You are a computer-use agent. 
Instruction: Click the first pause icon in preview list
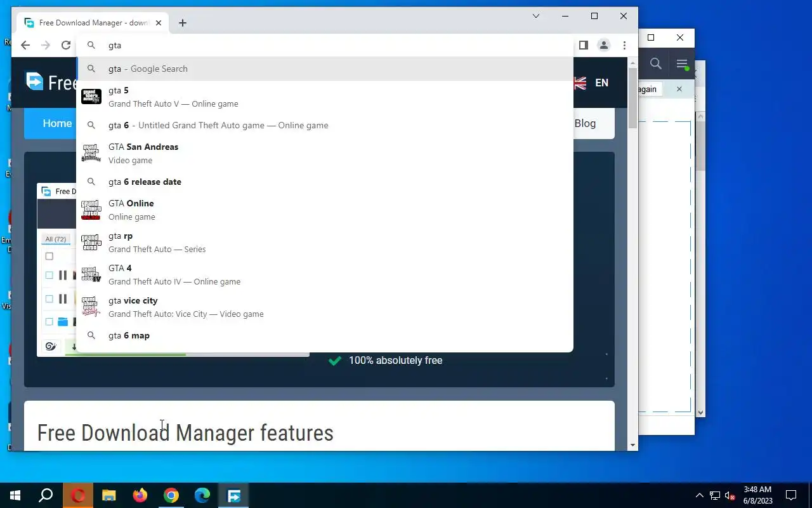(x=63, y=276)
